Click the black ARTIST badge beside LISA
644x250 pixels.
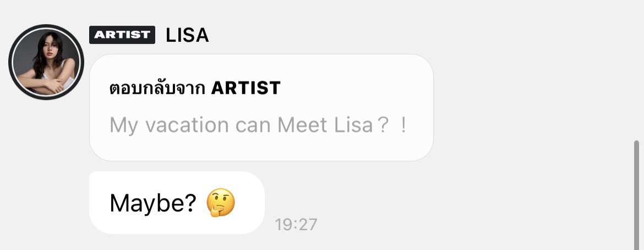[122, 35]
